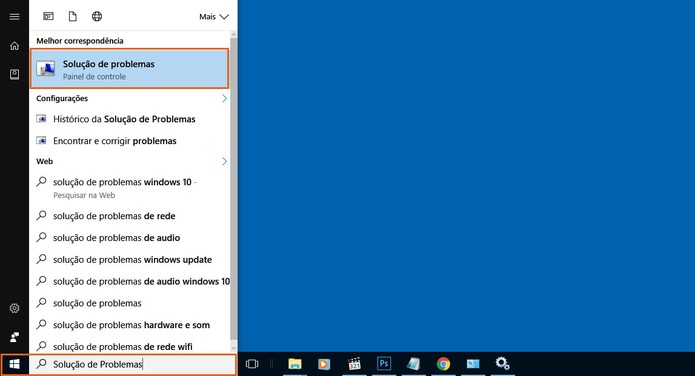Screen dimensions: 695x376
Task: Open the Windows Start button
Action: (x=14, y=364)
